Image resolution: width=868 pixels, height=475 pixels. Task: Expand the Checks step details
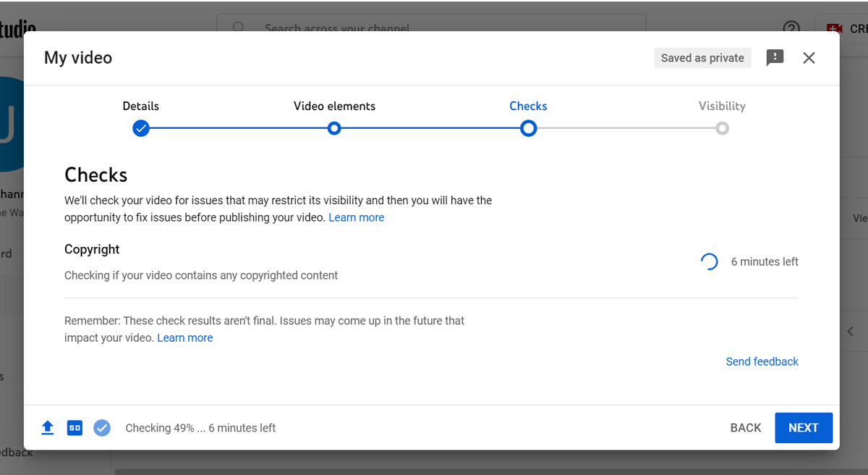click(528, 106)
